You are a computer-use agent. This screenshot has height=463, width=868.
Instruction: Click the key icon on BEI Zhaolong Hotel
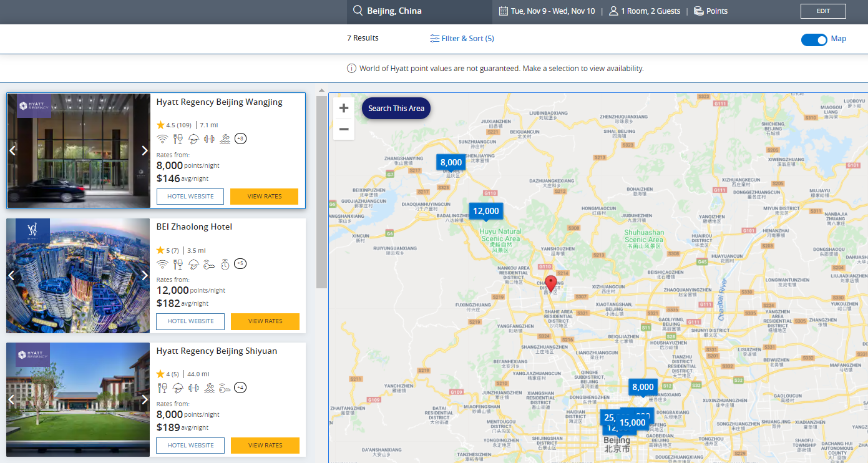pyautogui.click(x=209, y=264)
